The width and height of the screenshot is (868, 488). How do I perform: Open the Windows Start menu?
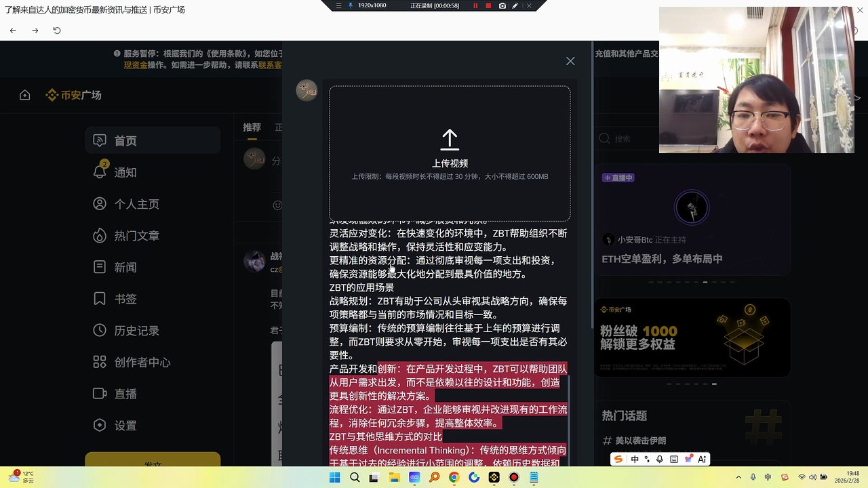(x=335, y=478)
